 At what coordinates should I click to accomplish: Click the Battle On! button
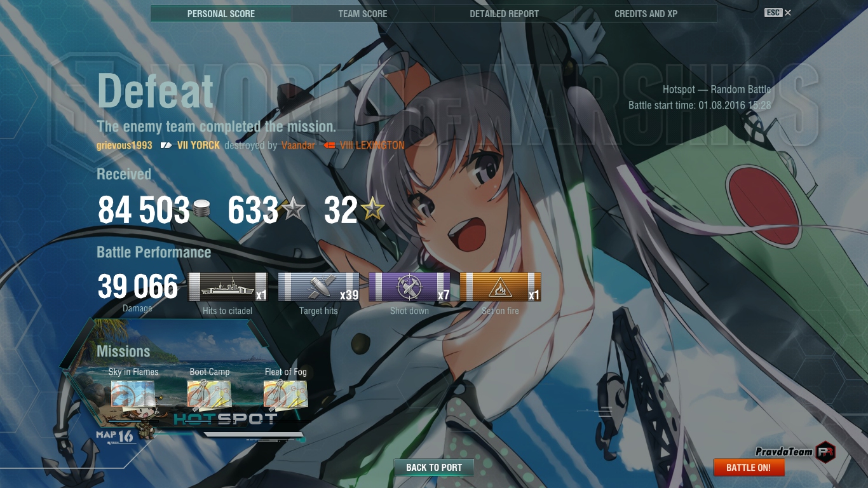click(x=749, y=467)
